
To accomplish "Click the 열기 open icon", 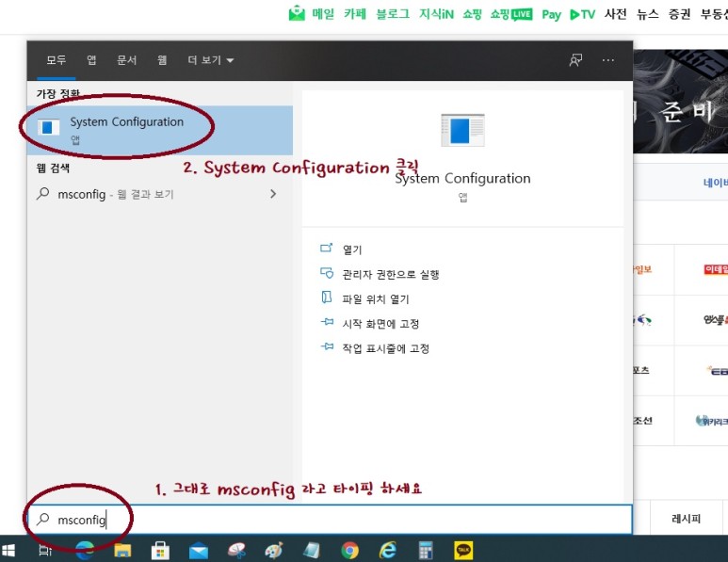I will point(327,248).
